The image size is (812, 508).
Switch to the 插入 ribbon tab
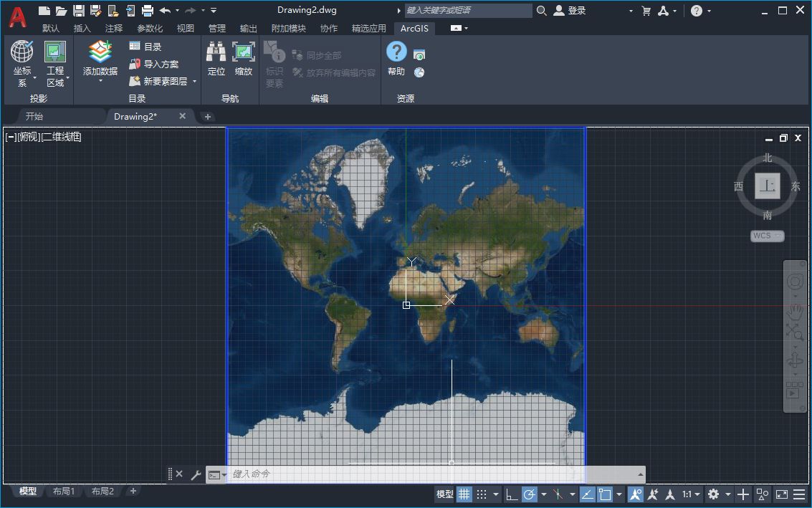coord(82,29)
